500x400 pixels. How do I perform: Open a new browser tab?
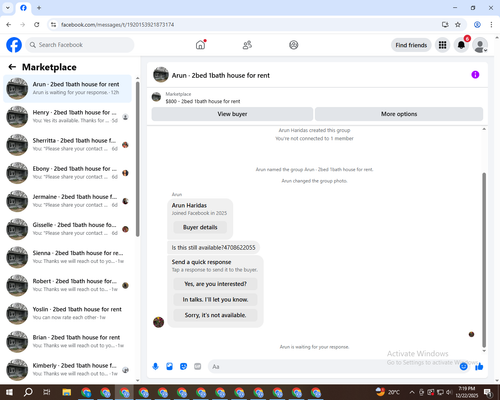(x=39, y=8)
